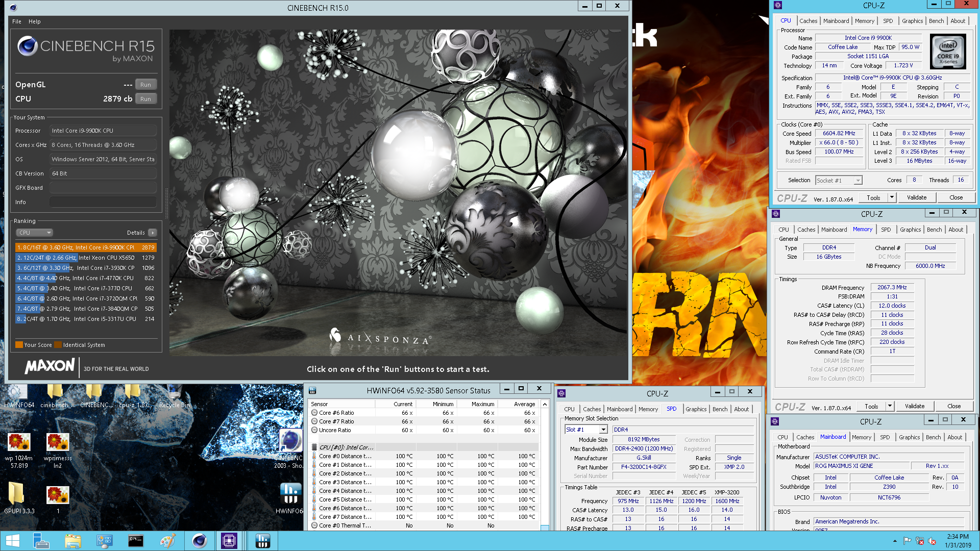Expand ranking Details arrow in Cinebench
Image resolution: width=980 pixels, height=551 pixels.
152,233
